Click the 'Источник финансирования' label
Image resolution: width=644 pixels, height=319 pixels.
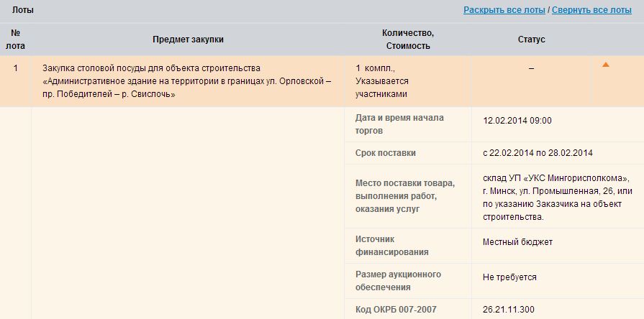click(392, 245)
